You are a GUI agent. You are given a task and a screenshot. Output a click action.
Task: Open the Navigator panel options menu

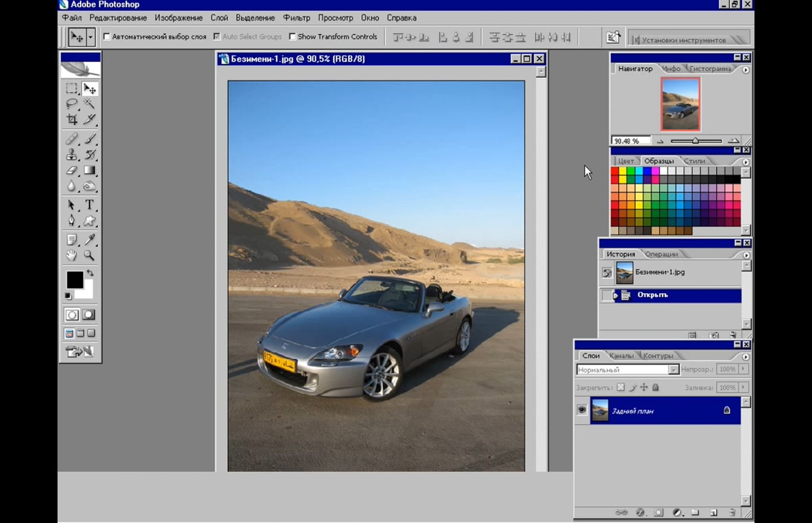pos(745,70)
